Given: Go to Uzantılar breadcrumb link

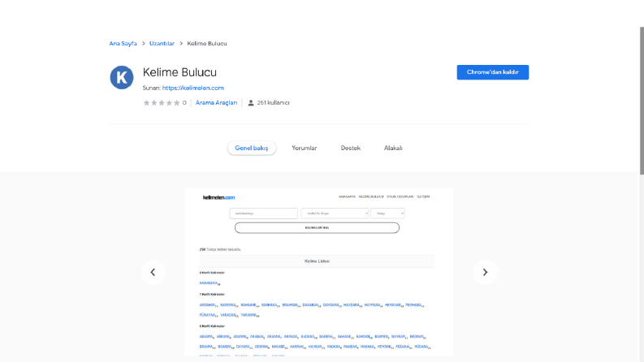Looking at the screenshot, I should pos(162,44).
